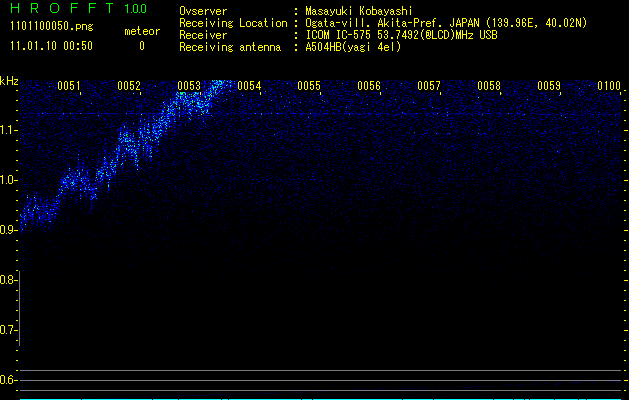
Task: Click the 0.9 frequency axis label
Action: pyautogui.click(x=8, y=230)
